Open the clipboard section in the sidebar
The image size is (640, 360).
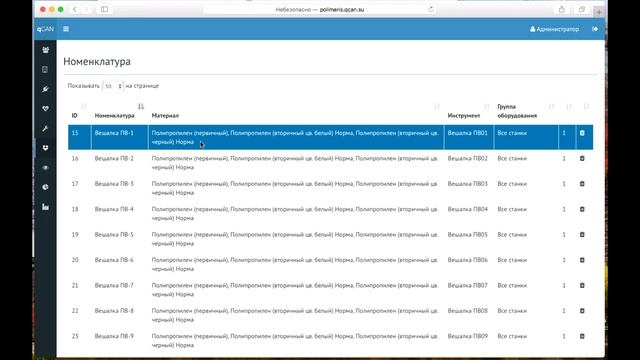click(x=45, y=69)
